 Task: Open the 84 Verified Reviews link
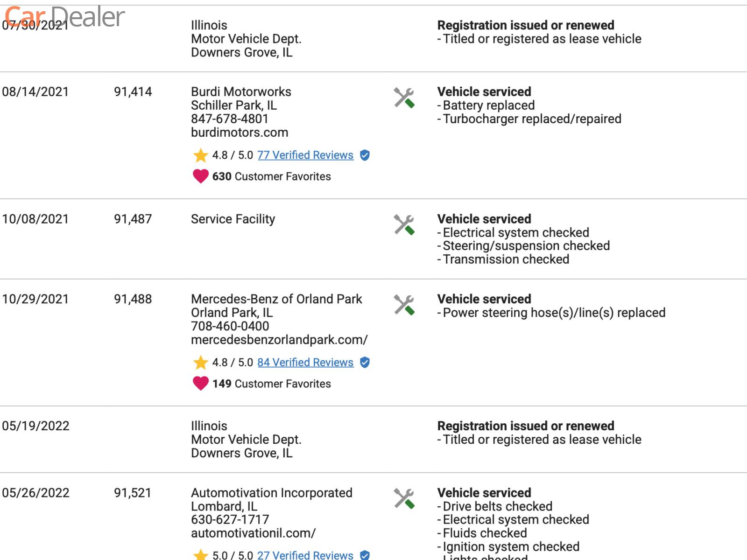[x=305, y=363]
